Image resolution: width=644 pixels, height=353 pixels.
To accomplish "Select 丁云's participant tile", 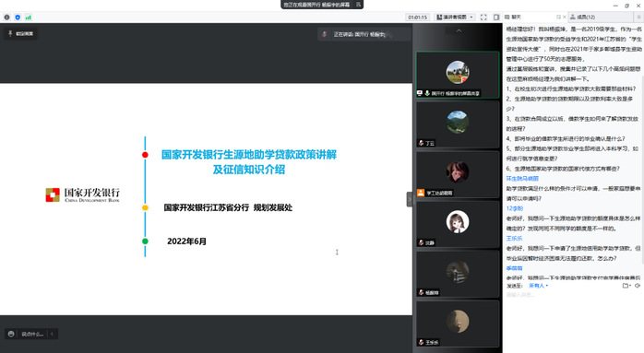I will click(x=458, y=124).
